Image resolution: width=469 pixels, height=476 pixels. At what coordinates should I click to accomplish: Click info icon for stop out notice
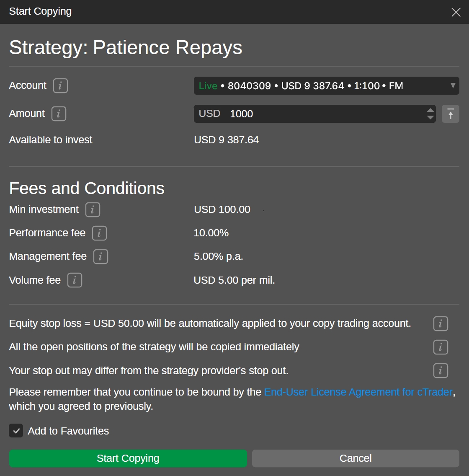click(x=441, y=371)
